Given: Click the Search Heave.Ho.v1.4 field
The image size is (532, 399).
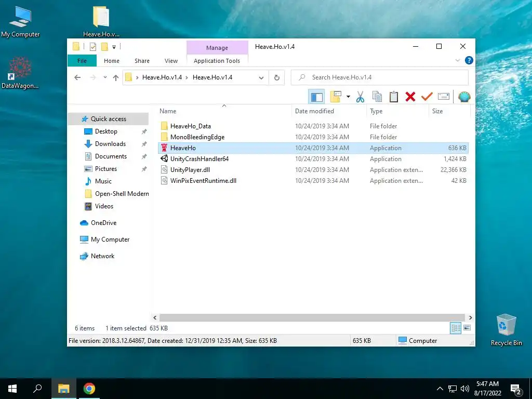Looking at the screenshot, I should click(x=380, y=77).
